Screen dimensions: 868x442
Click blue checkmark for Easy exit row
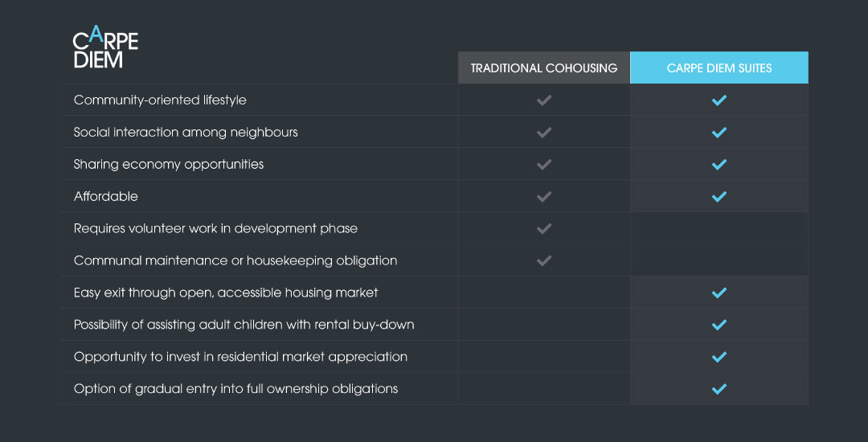[719, 293]
